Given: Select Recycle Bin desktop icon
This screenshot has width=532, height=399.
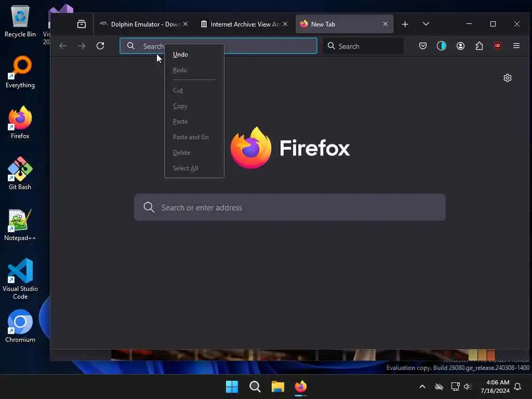Looking at the screenshot, I should (20, 21).
